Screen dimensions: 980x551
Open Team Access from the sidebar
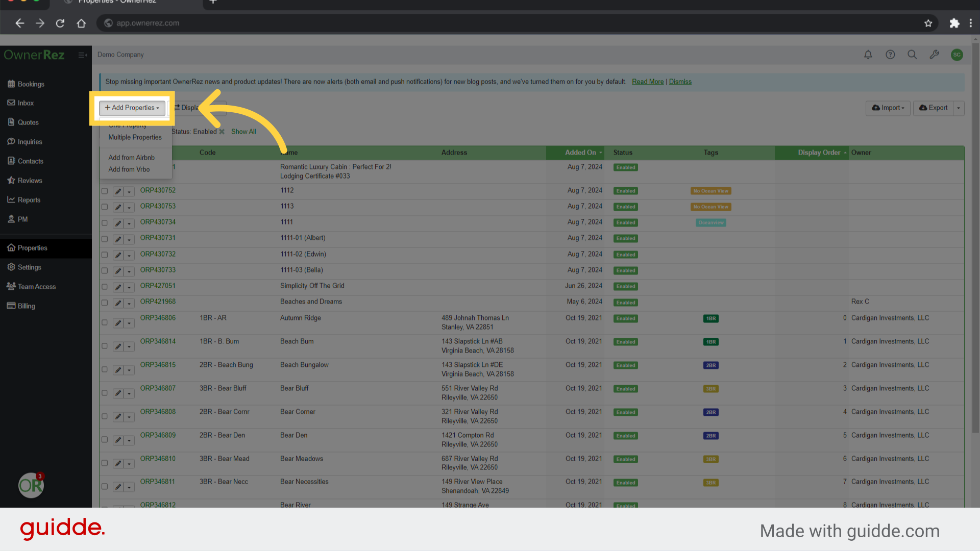[x=36, y=286]
